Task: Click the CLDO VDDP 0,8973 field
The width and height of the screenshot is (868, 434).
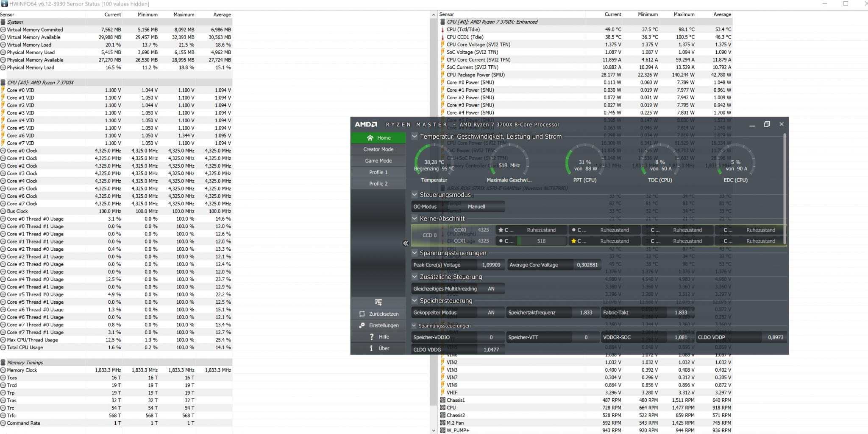Action: 743,337
